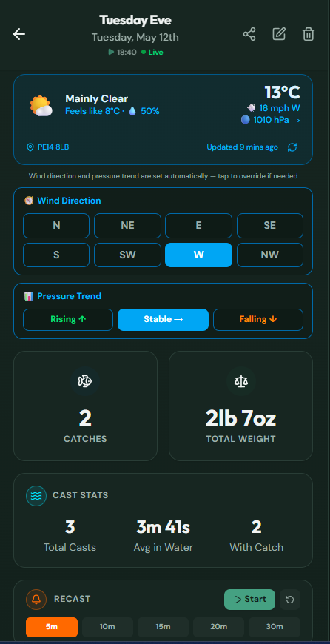Select the W wind direction button

point(198,255)
